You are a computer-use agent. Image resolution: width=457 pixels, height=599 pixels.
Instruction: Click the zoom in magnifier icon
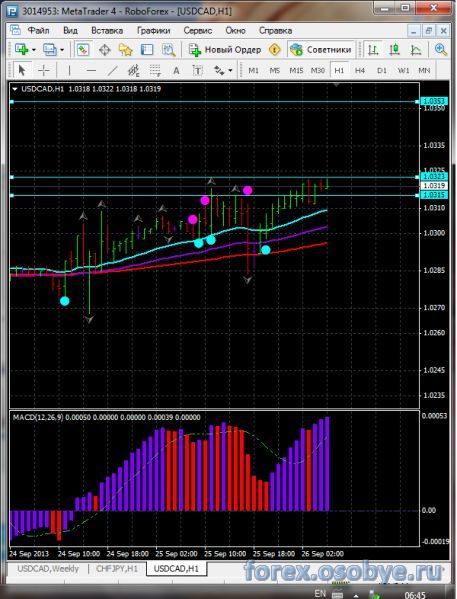point(441,50)
